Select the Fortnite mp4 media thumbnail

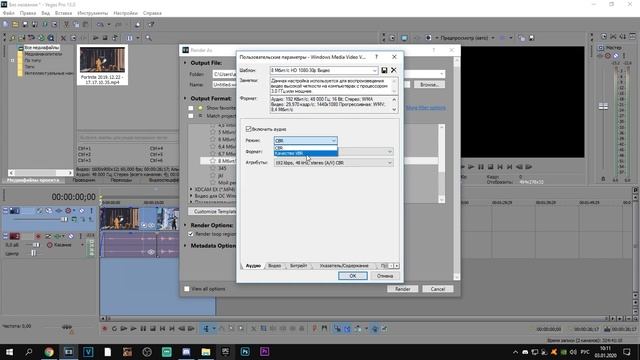(x=102, y=65)
